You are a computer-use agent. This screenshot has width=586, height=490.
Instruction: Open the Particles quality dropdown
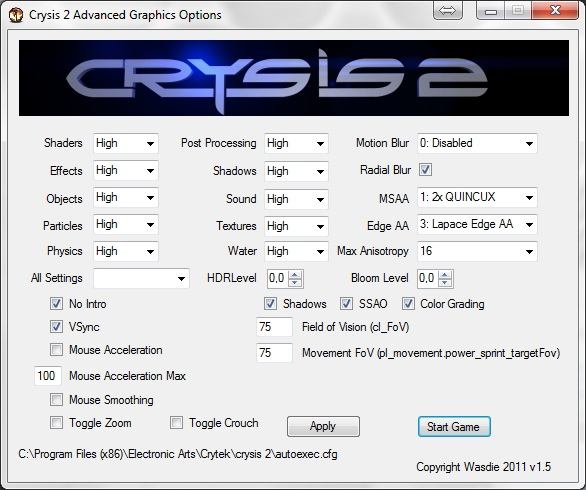[126, 225]
